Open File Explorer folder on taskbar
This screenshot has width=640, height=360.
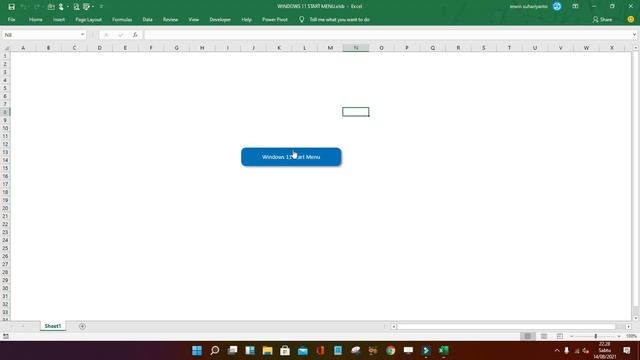267,351
